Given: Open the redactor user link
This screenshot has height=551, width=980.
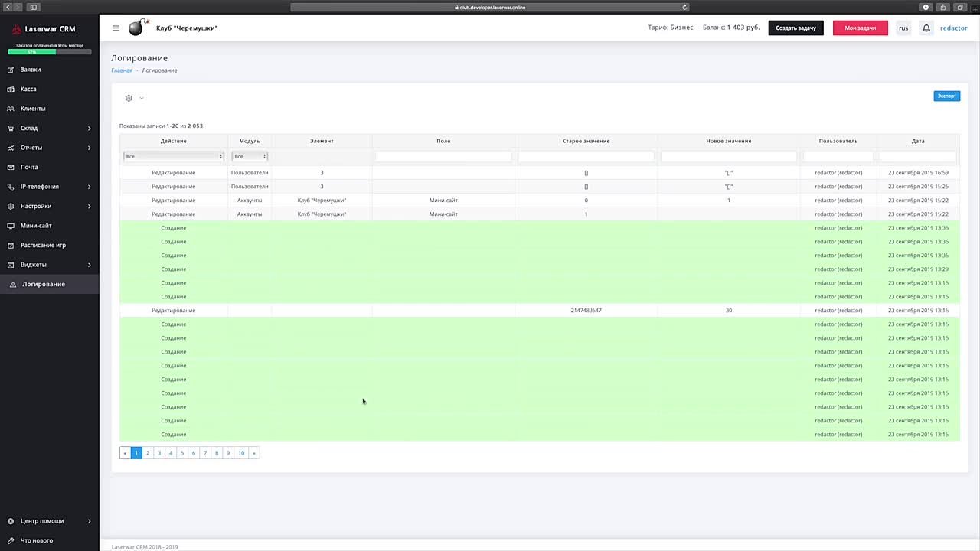Looking at the screenshot, I should 954,28.
